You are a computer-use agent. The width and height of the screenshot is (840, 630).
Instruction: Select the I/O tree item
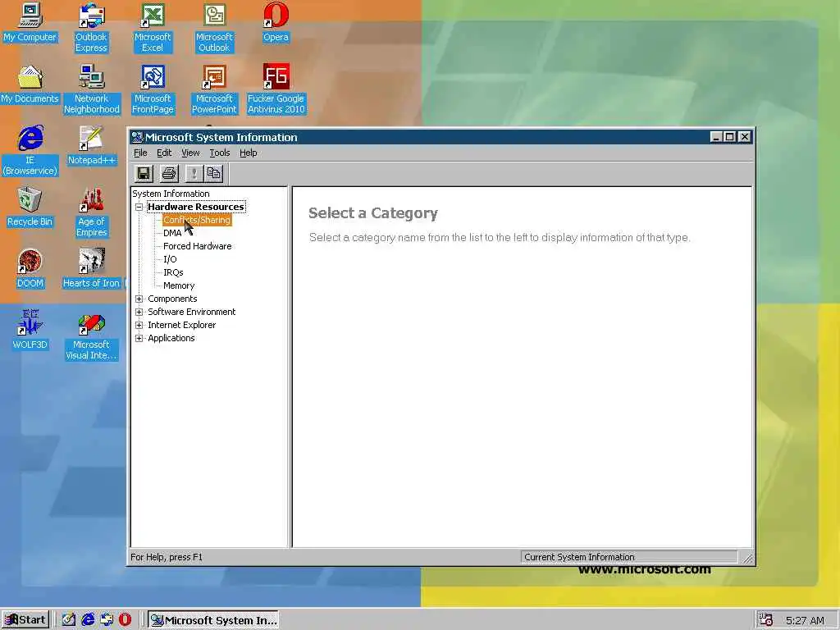point(170,259)
